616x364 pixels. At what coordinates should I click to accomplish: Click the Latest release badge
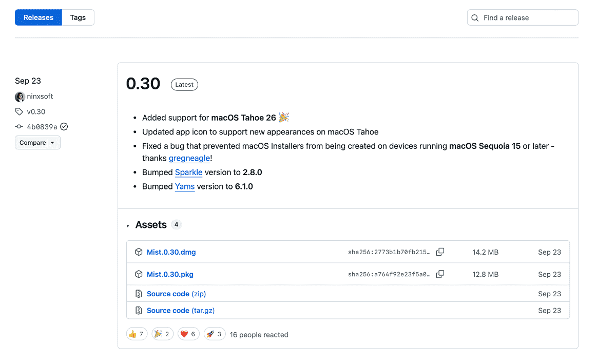[x=184, y=85]
